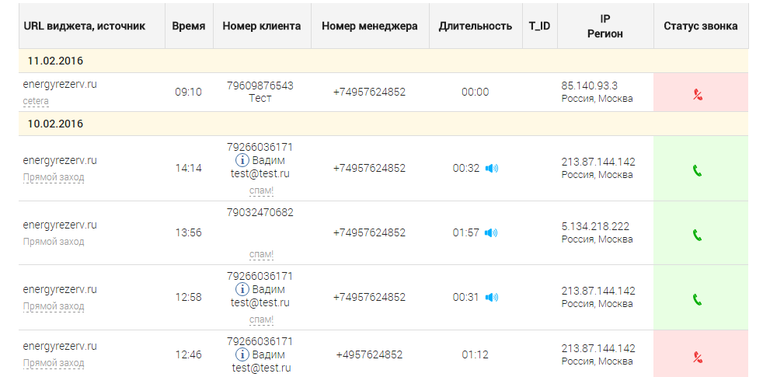Click the green answered call icon at 13:56

[697, 235]
